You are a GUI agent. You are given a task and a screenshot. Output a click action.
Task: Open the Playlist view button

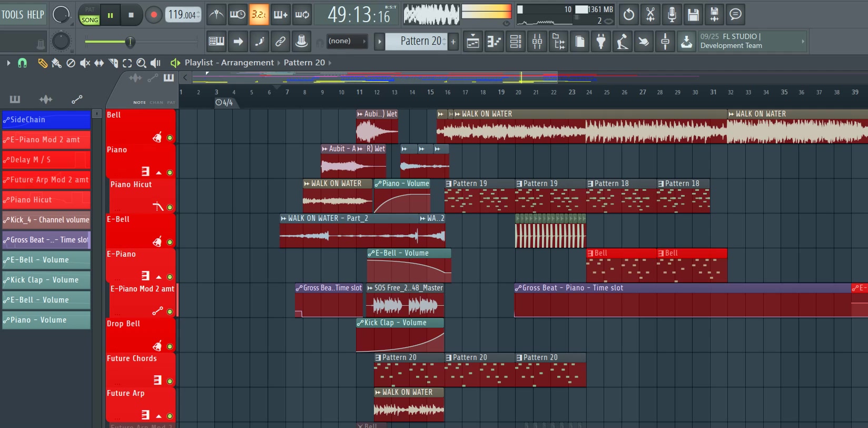(473, 41)
